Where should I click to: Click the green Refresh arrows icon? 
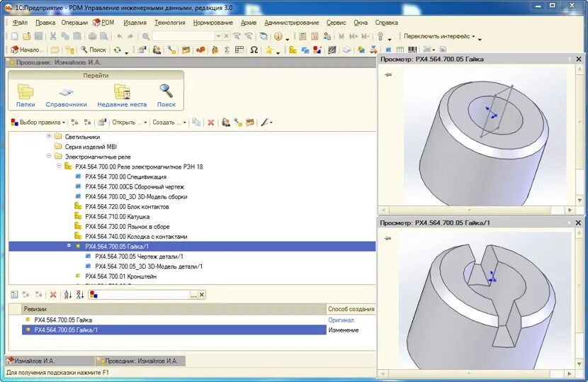click(x=118, y=50)
